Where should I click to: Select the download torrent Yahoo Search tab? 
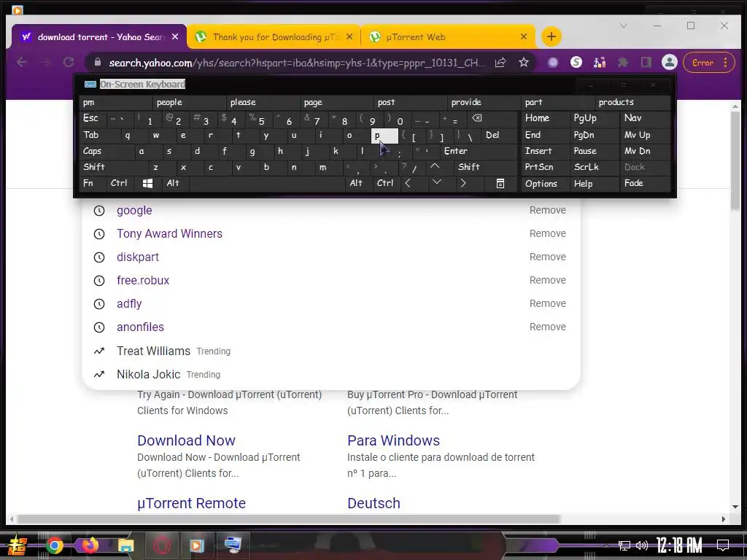click(99, 36)
